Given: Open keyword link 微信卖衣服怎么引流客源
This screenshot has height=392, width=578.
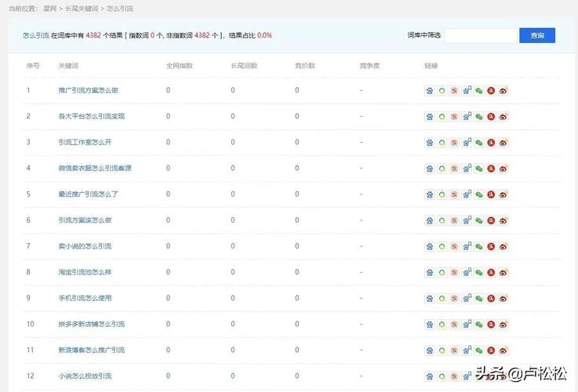Looking at the screenshot, I should [x=95, y=169].
